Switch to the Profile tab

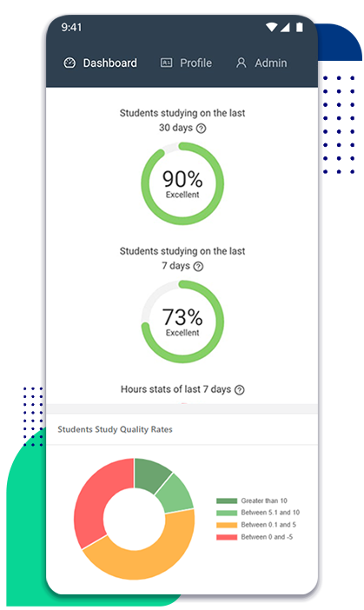[186, 63]
